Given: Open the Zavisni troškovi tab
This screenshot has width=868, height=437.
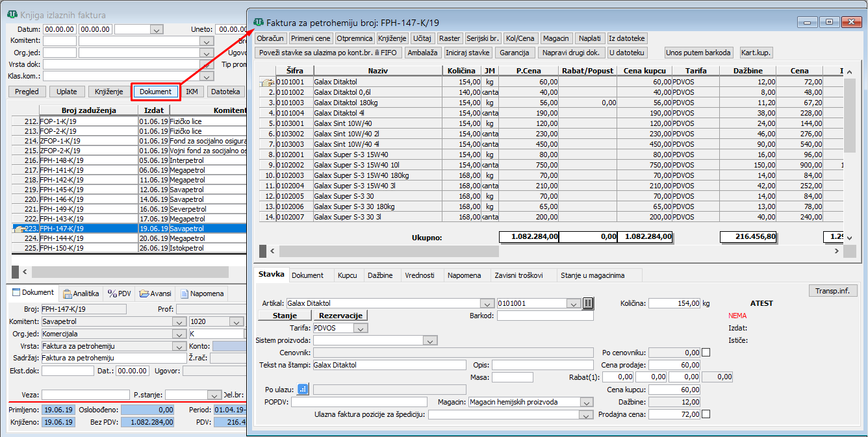Looking at the screenshot, I should coord(518,275).
